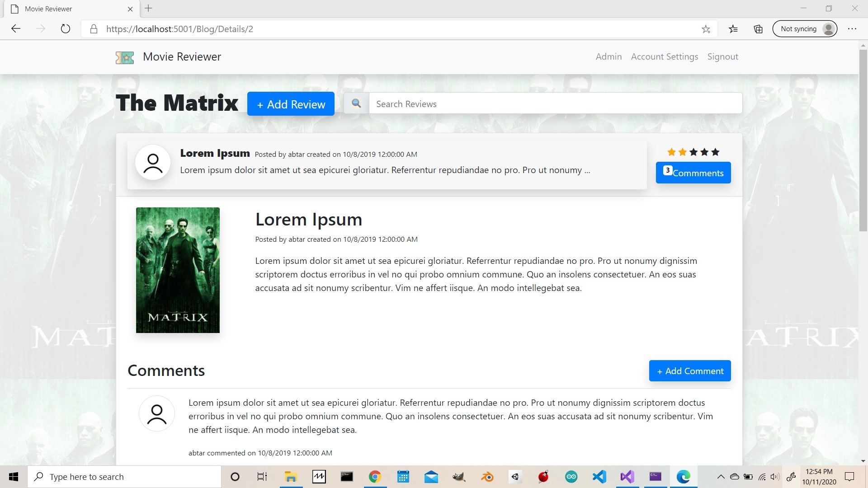Click the lock icon in the address bar
The image size is (868, 488).
coord(94,29)
